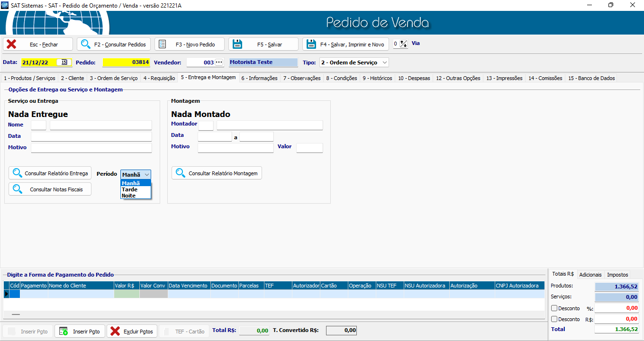The image size is (644, 341).
Task: Select Tarde in the Período list
Action: pyautogui.click(x=129, y=189)
